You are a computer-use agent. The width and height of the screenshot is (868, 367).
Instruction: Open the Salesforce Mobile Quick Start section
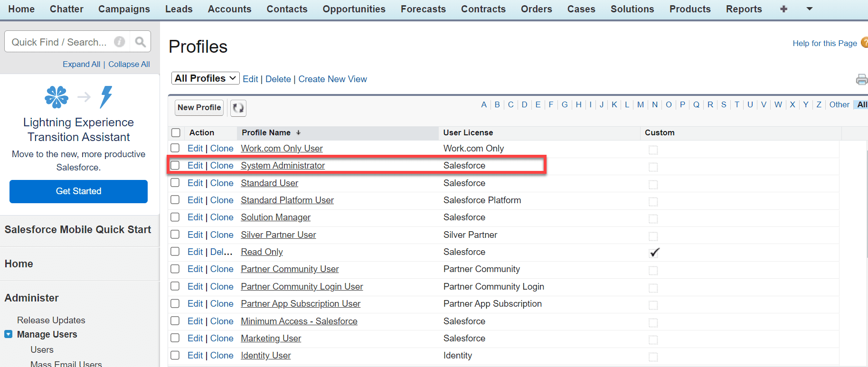coord(78,229)
